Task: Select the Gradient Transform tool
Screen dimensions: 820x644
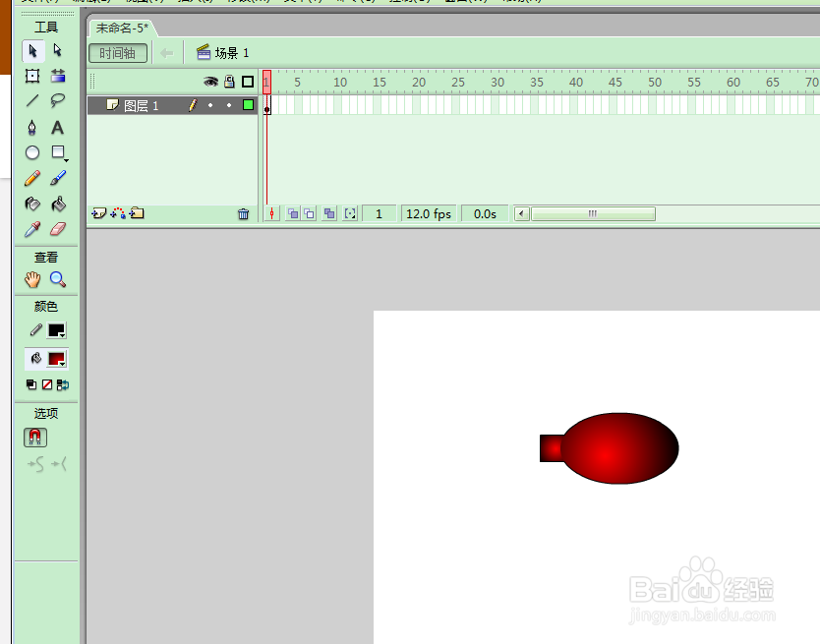Action: pyautogui.click(x=58, y=76)
